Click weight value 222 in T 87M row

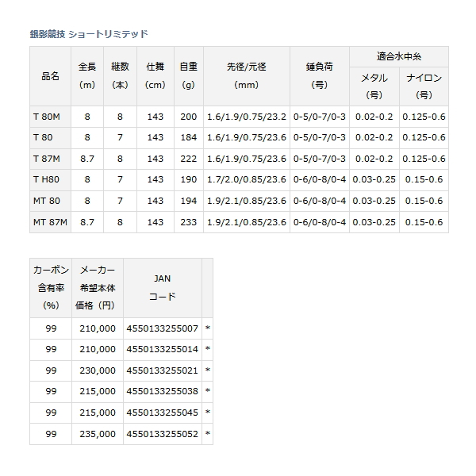(189, 159)
